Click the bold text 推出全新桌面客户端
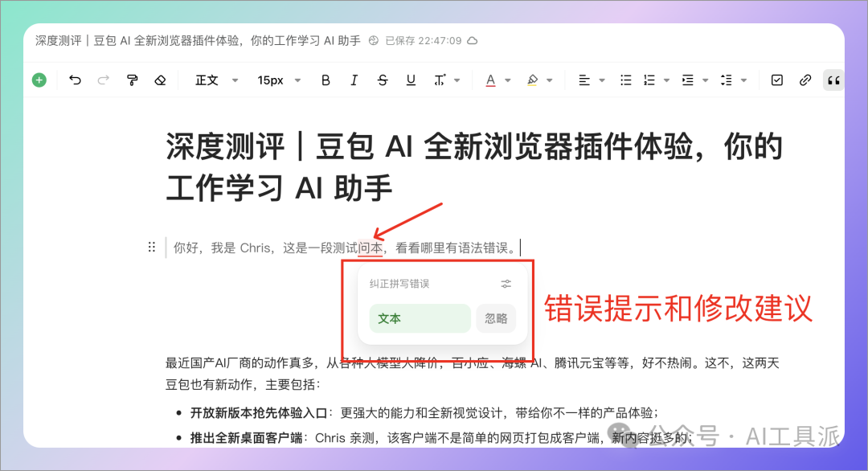Viewport: 868px width, 471px height. 247,438
